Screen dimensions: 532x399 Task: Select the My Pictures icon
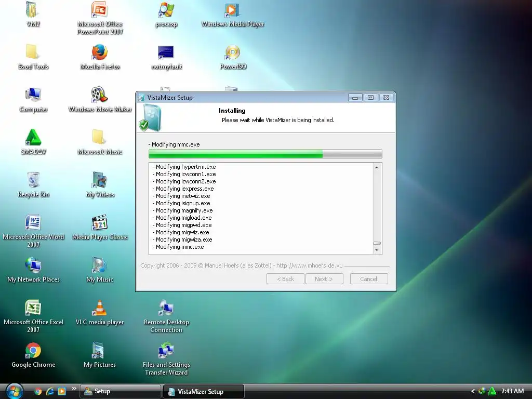coord(100,355)
